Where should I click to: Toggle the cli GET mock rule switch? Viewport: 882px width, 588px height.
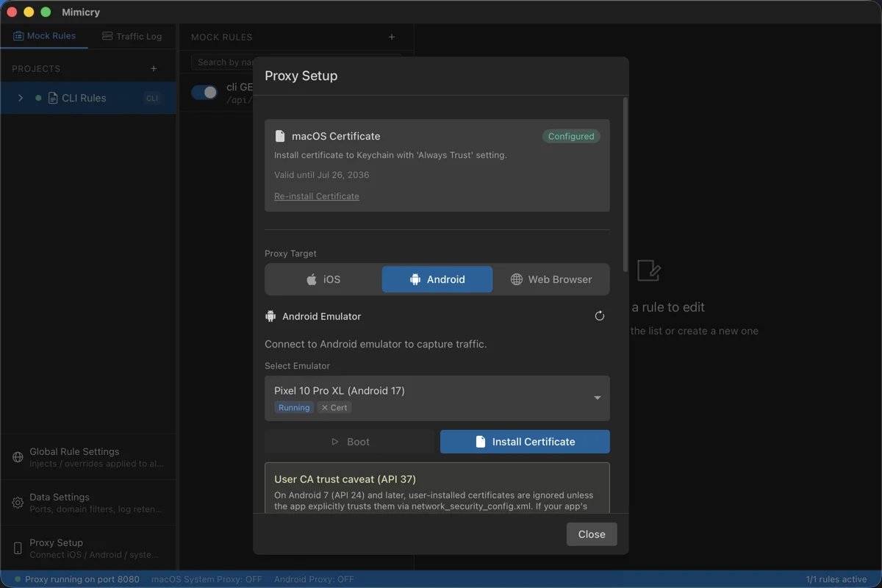(x=204, y=92)
